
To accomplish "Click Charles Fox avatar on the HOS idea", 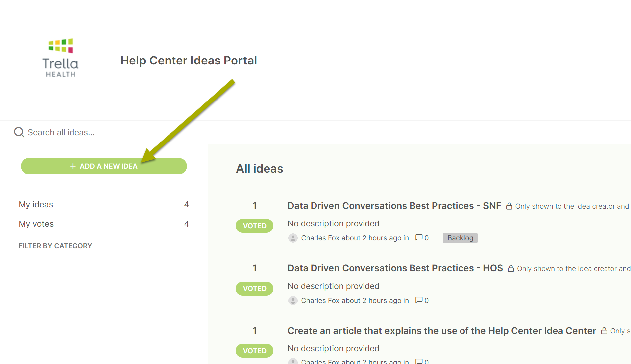I will pos(293,301).
